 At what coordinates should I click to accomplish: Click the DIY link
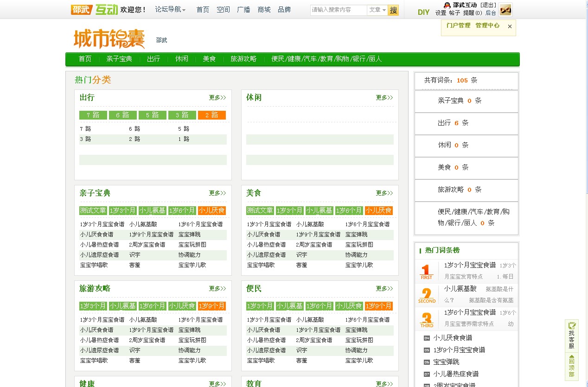tap(423, 12)
